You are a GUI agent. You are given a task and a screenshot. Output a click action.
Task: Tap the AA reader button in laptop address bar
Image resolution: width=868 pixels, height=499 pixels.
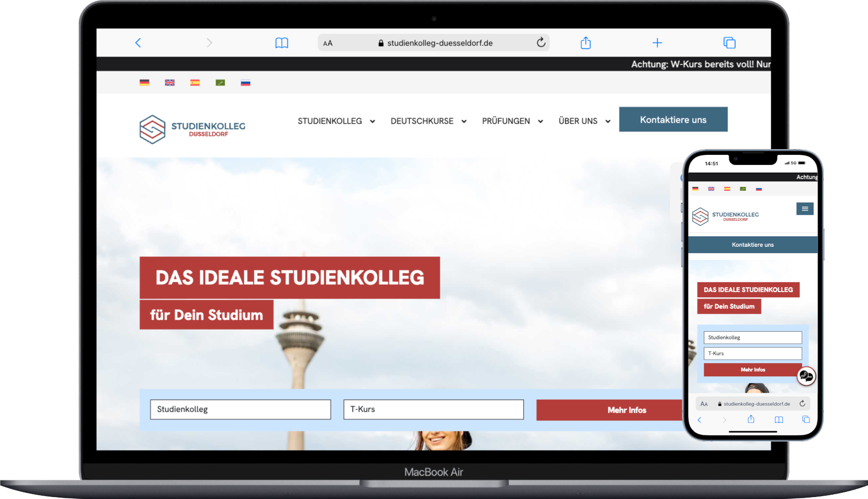328,43
